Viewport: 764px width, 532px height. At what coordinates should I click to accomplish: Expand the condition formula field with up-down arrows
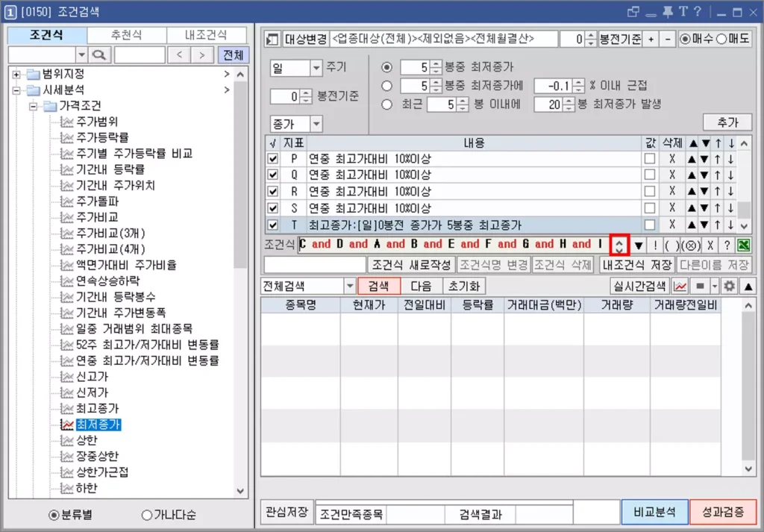[x=619, y=245]
